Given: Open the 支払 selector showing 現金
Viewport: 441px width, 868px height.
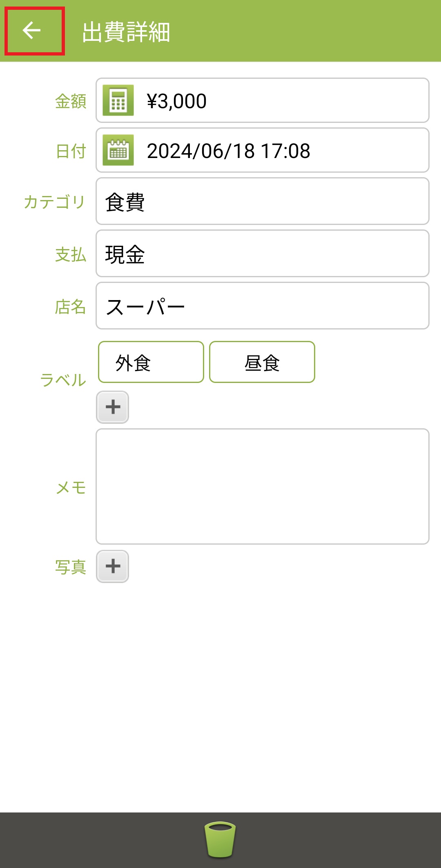Looking at the screenshot, I should click(262, 254).
